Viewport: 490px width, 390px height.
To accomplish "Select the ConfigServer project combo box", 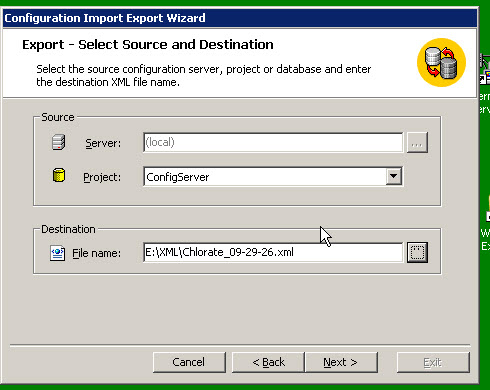I will click(273, 176).
